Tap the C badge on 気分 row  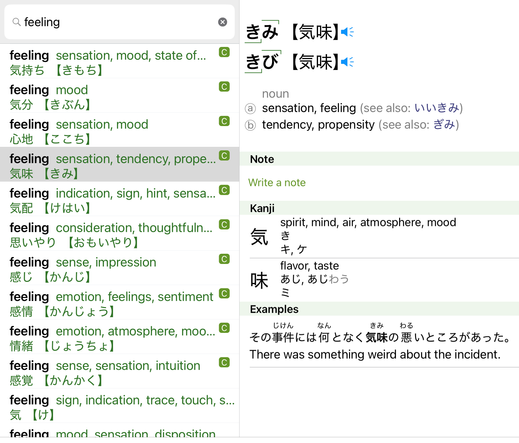(x=224, y=87)
